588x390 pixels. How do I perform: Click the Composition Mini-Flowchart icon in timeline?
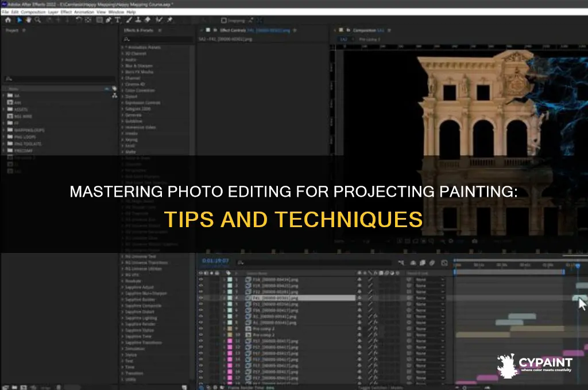[401, 263]
